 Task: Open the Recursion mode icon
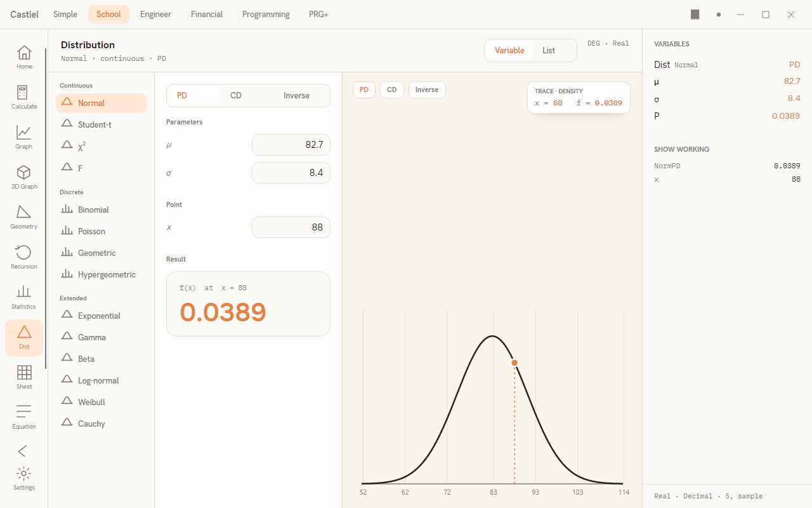click(x=24, y=257)
